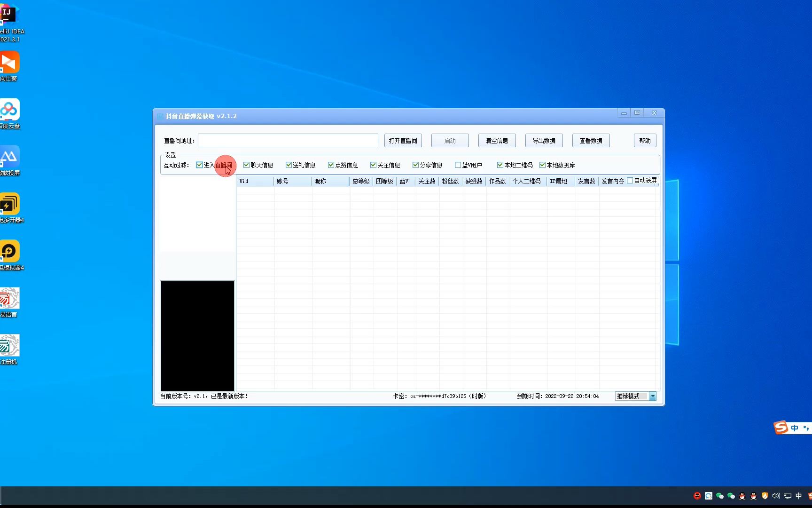
Task: Uncheck the 关注信息 checkbox
Action: (373, 165)
